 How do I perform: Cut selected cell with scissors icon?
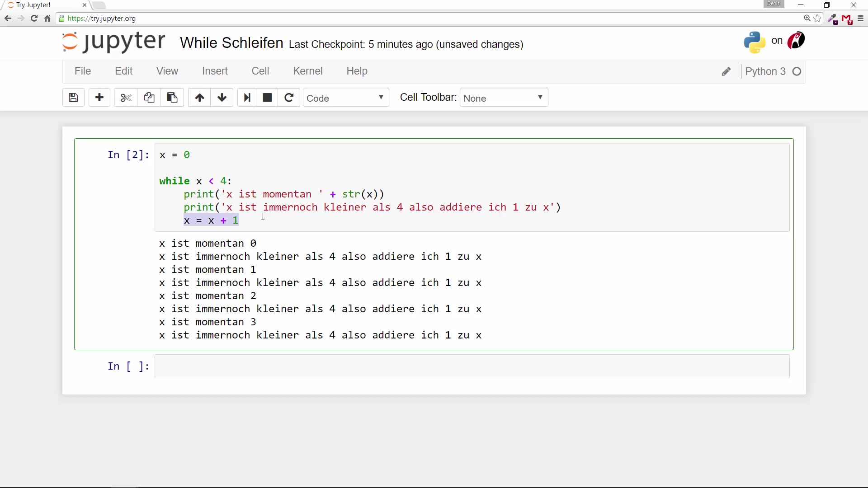pyautogui.click(x=126, y=98)
